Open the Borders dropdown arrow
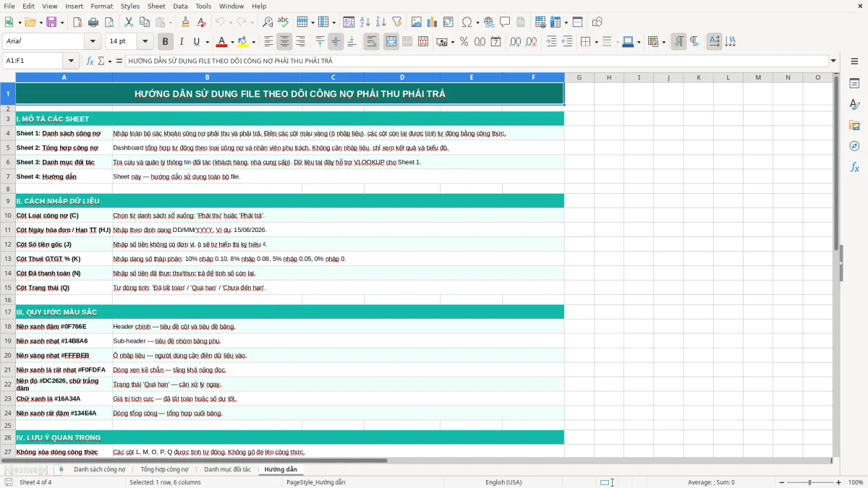Viewport: 868px width, 488px height. 596,42
